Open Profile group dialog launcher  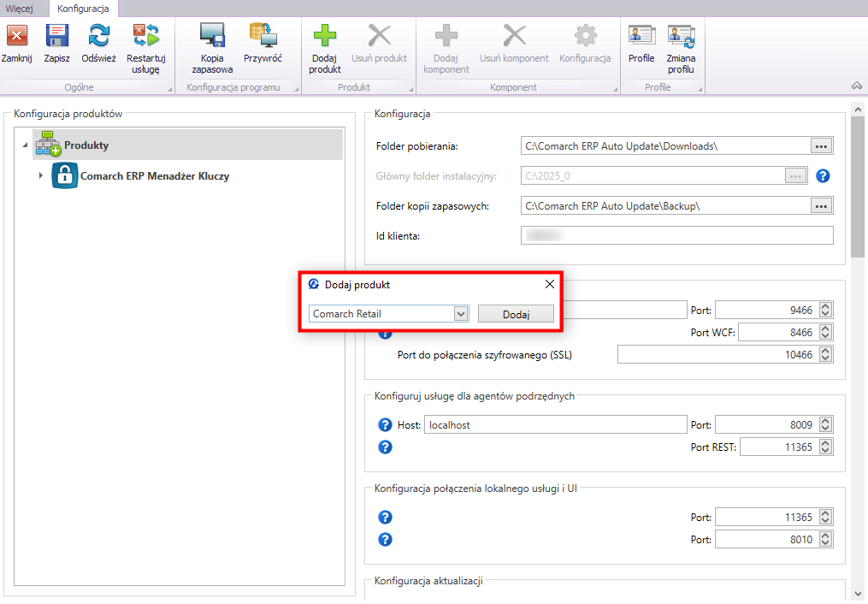[700, 89]
